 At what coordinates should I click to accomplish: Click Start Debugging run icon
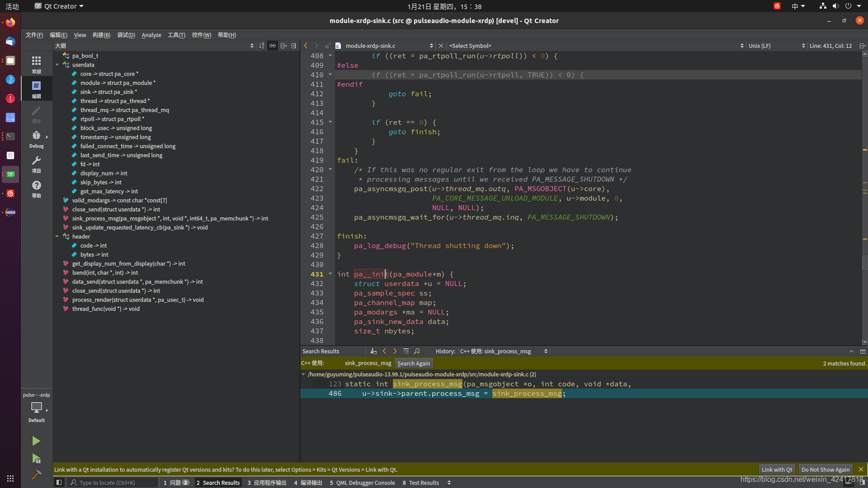(36, 459)
